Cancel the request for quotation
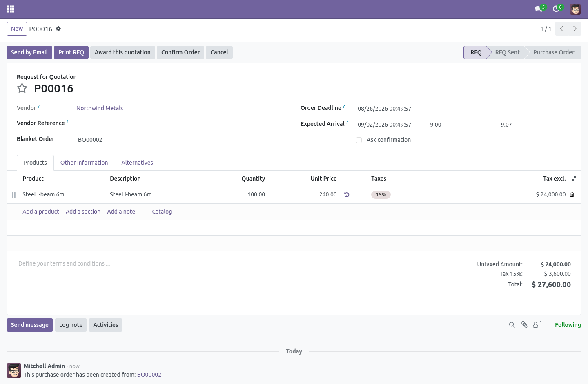Screen dimensions: 588x384 point(219,52)
